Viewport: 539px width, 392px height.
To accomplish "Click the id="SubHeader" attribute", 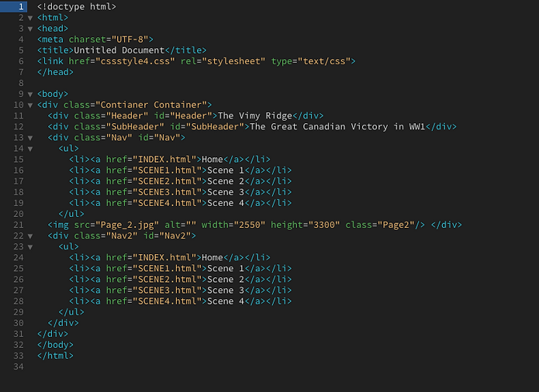I will pos(207,126).
